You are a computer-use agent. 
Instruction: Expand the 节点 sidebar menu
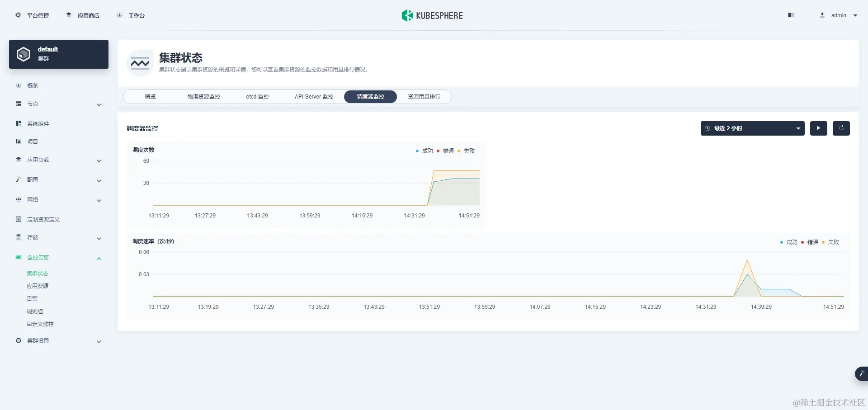(x=99, y=104)
